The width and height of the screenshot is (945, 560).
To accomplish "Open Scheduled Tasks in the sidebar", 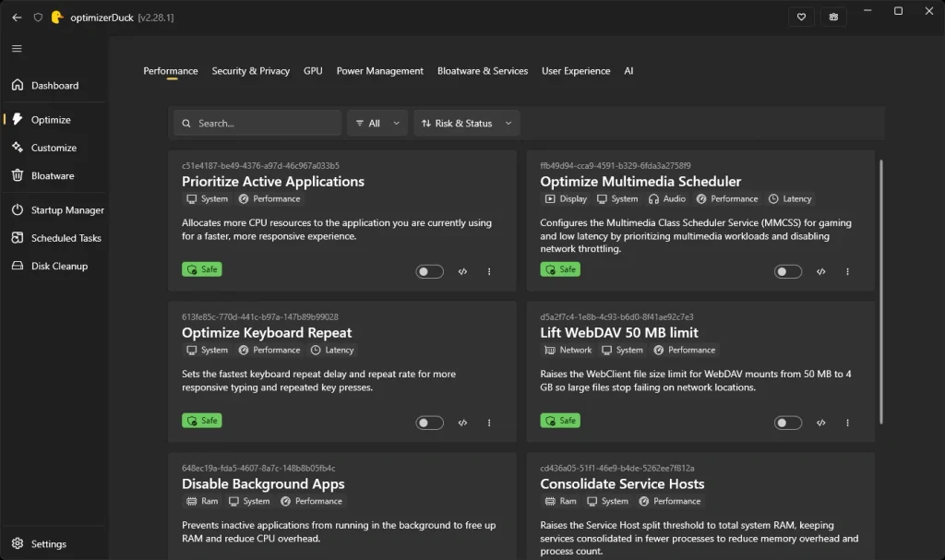I will [54, 237].
